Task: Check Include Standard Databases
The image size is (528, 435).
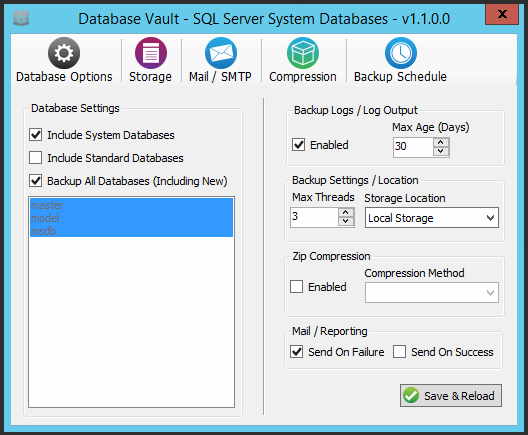Action: (x=35, y=158)
